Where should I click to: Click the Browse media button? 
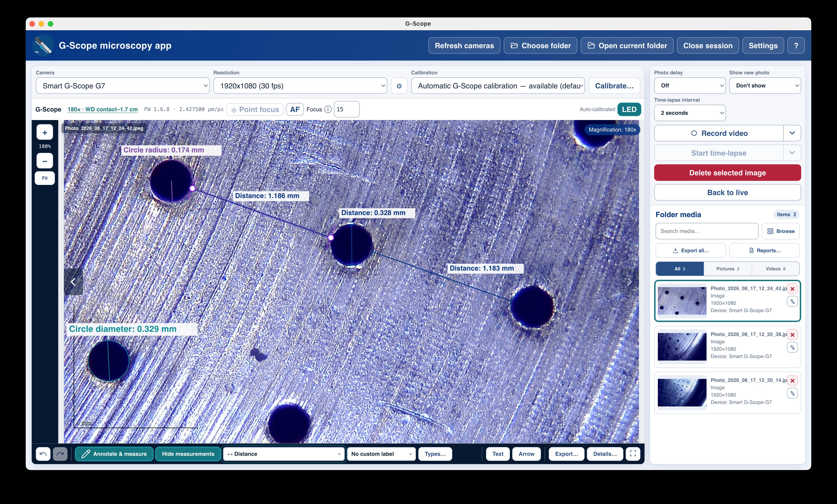781,231
